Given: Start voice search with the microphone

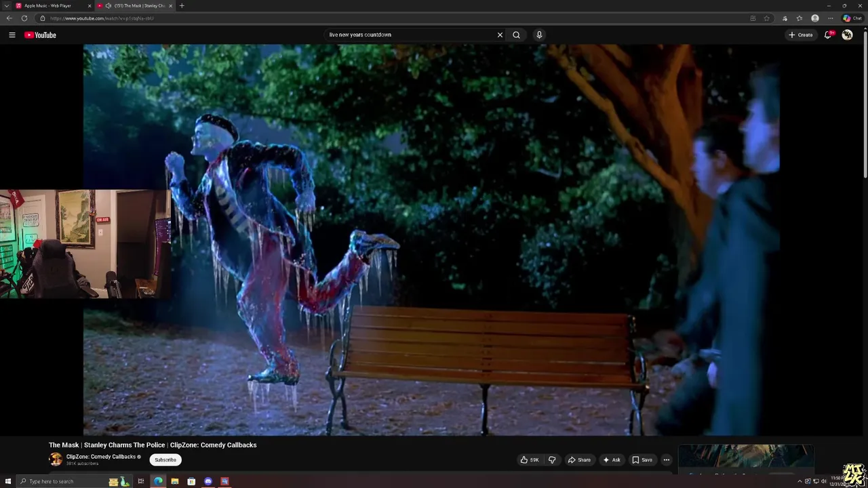Looking at the screenshot, I should click(x=539, y=35).
